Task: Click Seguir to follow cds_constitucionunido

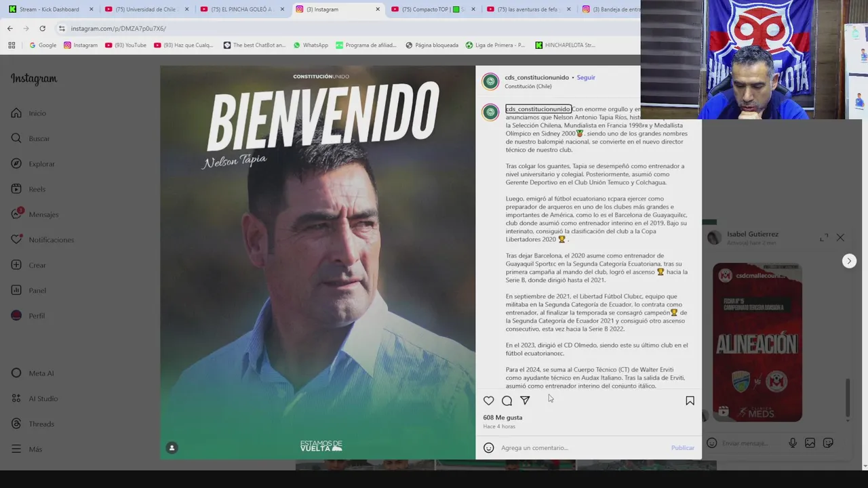Action: pyautogui.click(x=586, y=77)
